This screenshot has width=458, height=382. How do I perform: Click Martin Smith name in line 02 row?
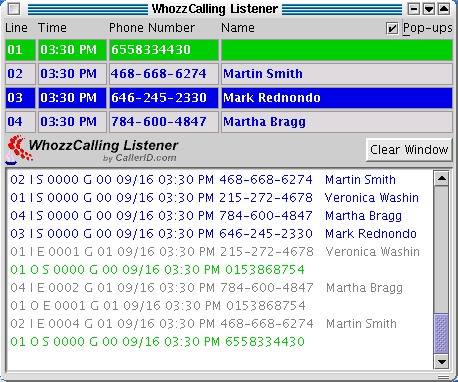click(337, 74)
